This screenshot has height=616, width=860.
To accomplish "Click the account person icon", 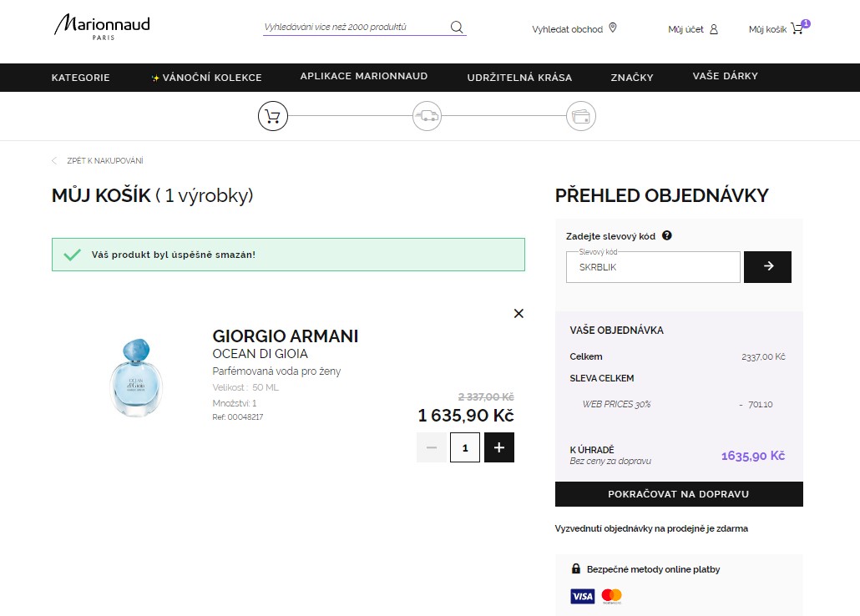I will point(714,29).
